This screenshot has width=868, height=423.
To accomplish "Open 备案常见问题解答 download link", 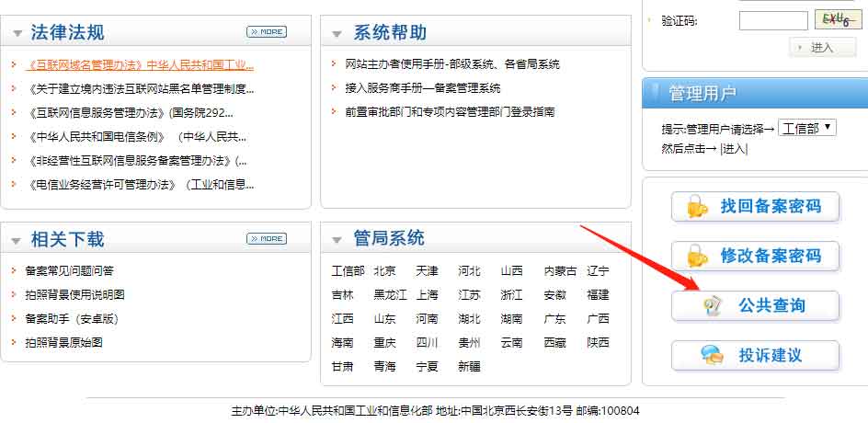I will pyautogui.click(x=70, y=271).
